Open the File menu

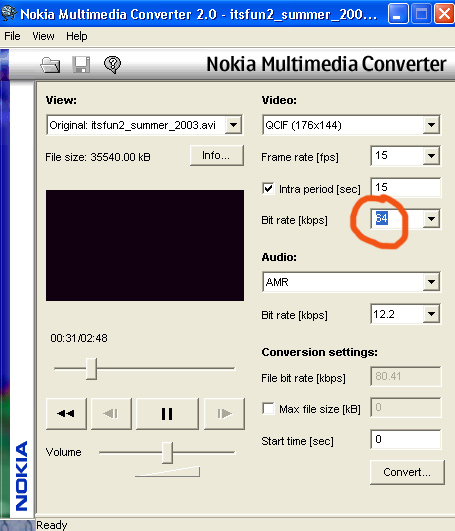pyautogui.click(x=12, y=36)
